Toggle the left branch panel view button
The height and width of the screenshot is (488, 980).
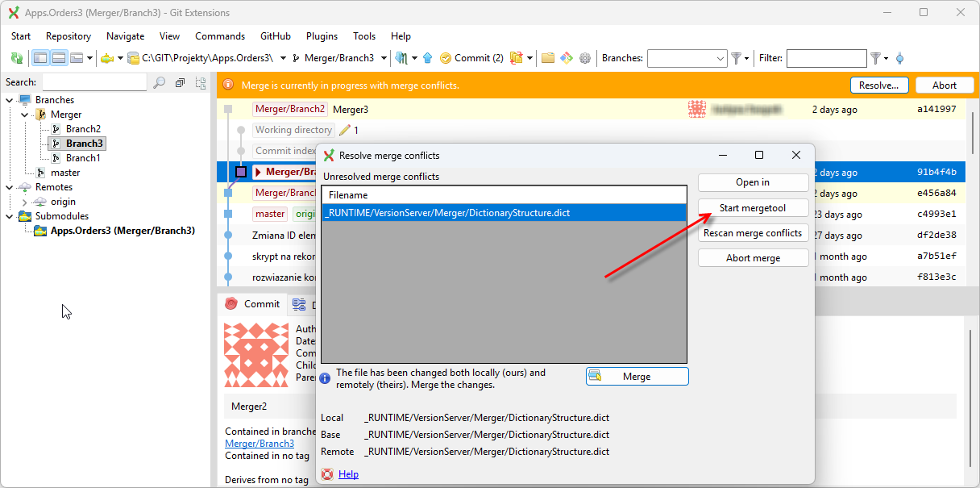(x=40, y=58)
